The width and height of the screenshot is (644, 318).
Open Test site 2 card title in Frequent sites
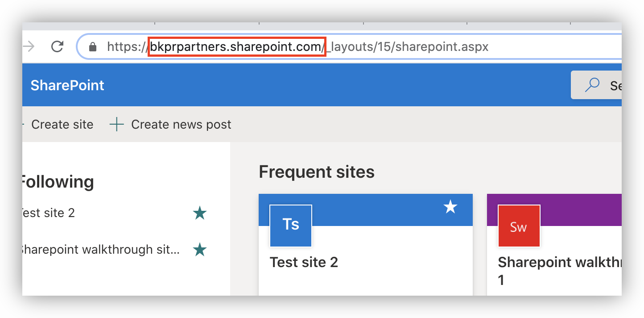[x=304, y=262]
